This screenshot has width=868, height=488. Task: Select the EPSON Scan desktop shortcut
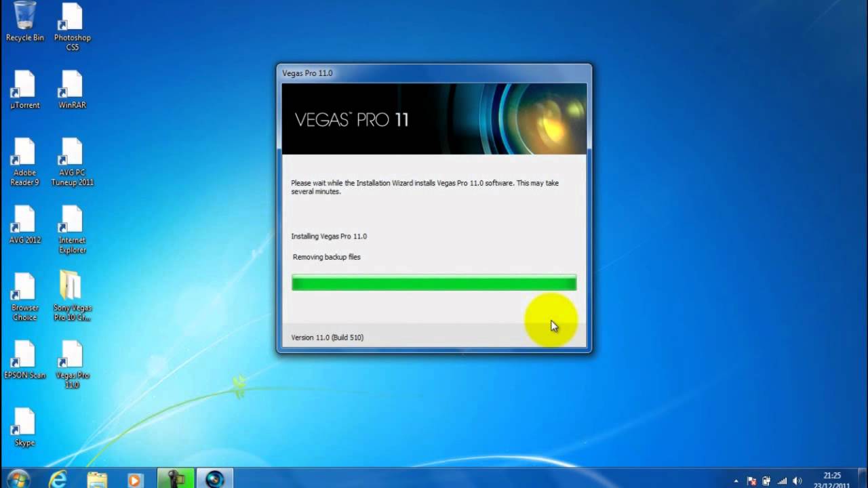point(25,360)
